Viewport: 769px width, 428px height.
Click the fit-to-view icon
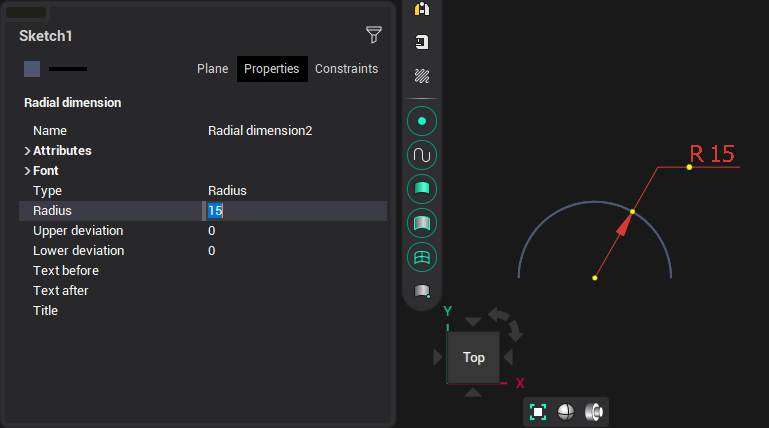pyautogui.click(x=538, y=412)
